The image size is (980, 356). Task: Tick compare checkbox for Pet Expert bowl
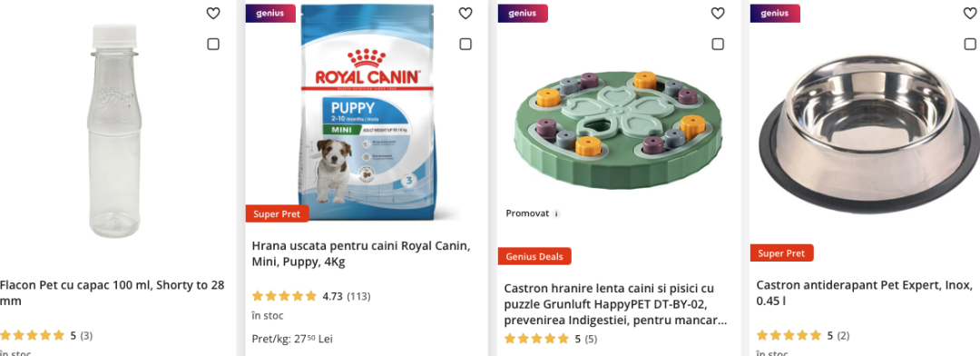[970, 44]
